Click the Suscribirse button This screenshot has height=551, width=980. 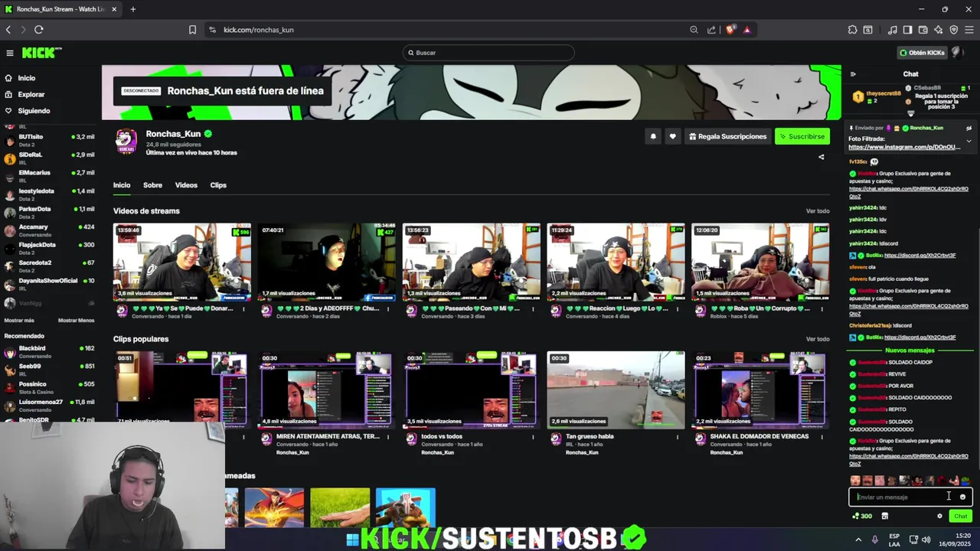click(802, 136)
